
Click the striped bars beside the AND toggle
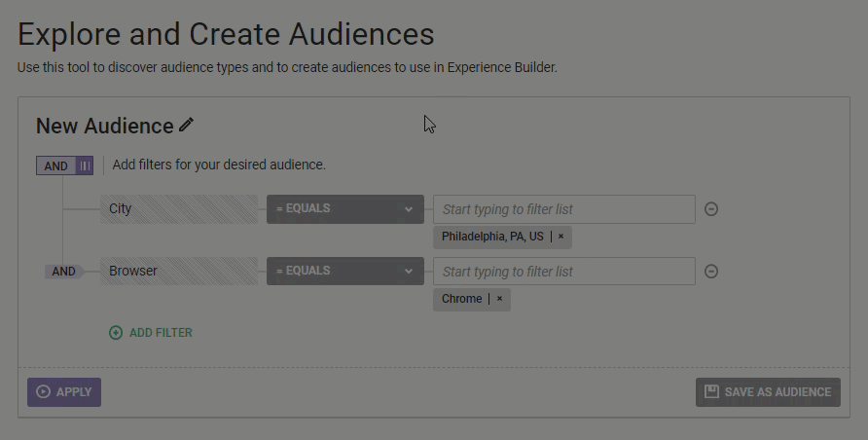pos(86,165)
